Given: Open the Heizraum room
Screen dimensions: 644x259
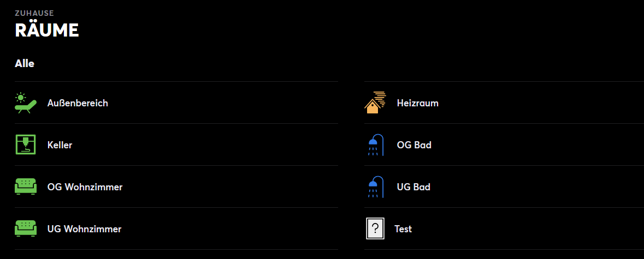Looking at the screenshot, I should coord(417,103).
